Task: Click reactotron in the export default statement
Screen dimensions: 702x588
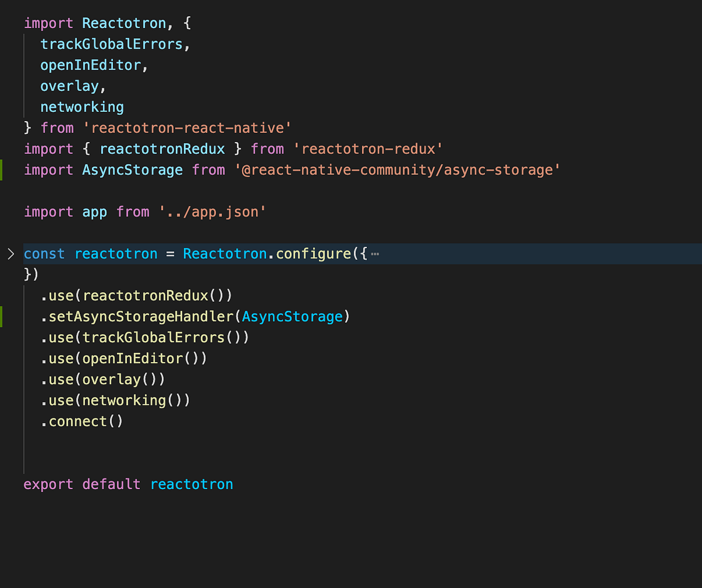Action: click(x=191, y=484)
